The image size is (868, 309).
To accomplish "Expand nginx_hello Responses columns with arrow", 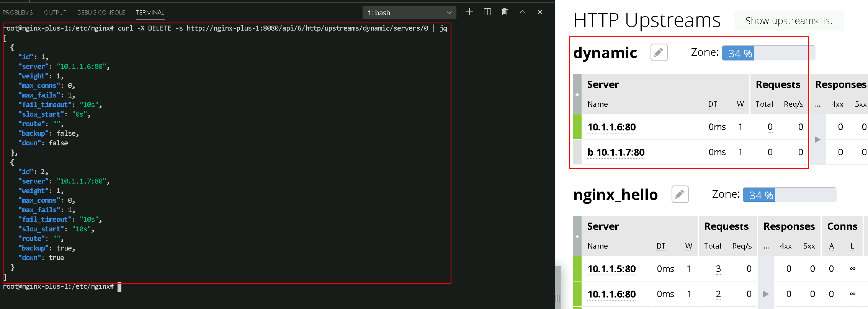I will click(766, 294).
